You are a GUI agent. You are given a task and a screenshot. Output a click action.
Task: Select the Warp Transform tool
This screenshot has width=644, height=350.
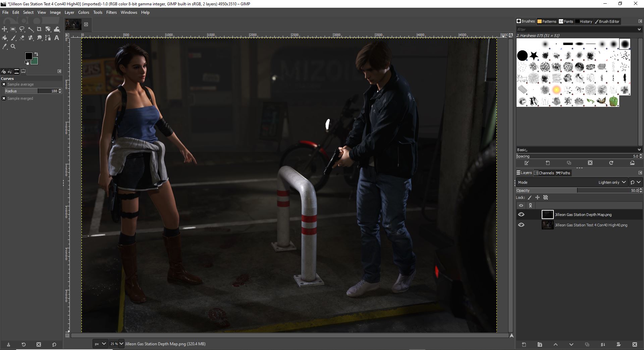click(x=57, y=29)
